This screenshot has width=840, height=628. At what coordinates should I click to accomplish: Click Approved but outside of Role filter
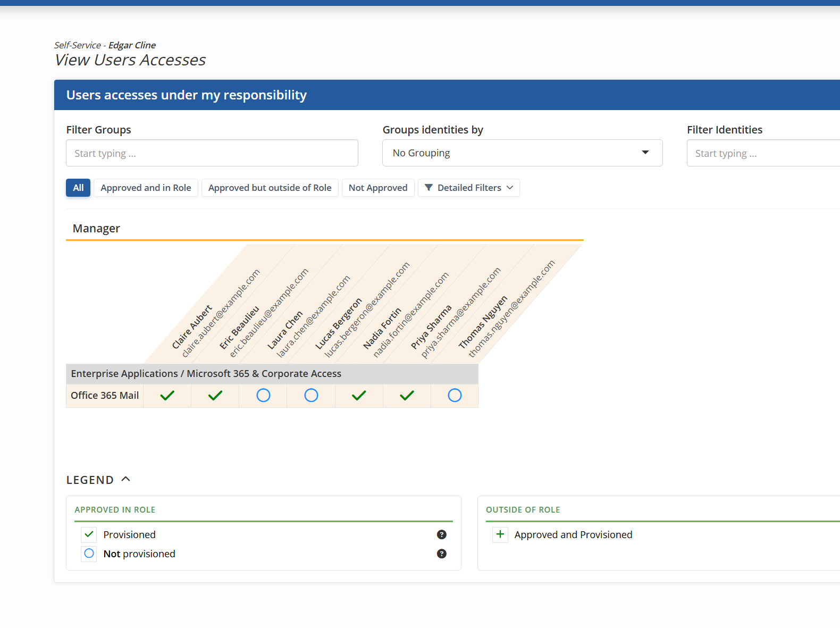[270, 188]
